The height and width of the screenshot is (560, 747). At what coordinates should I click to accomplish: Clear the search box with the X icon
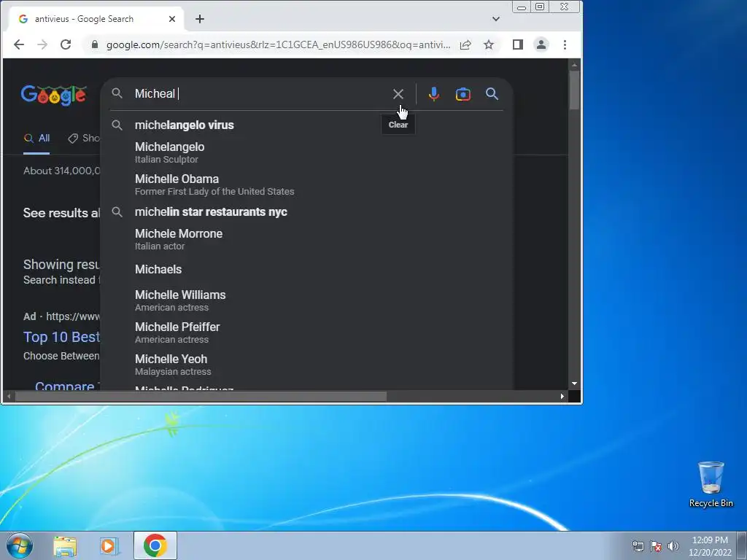click(x=398, y=94)
